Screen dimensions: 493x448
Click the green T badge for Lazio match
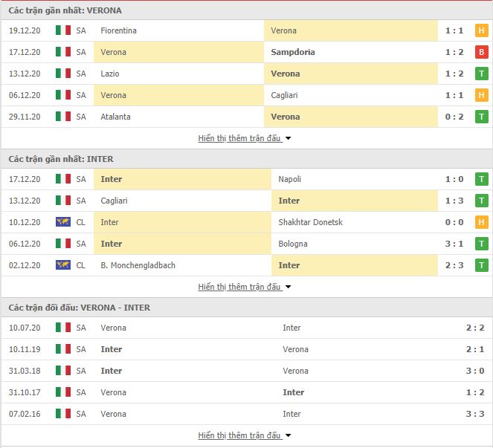click(x=481, y=74)
